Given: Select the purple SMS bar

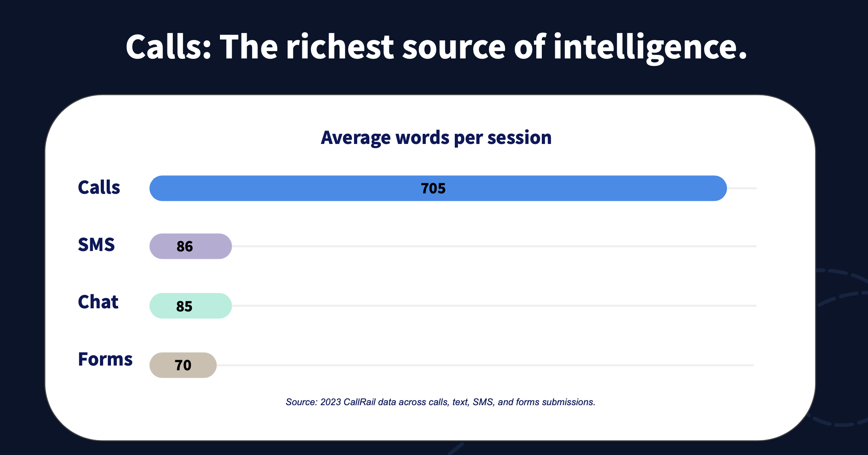Looking at the screenshot, I should [x=191, y=246].
